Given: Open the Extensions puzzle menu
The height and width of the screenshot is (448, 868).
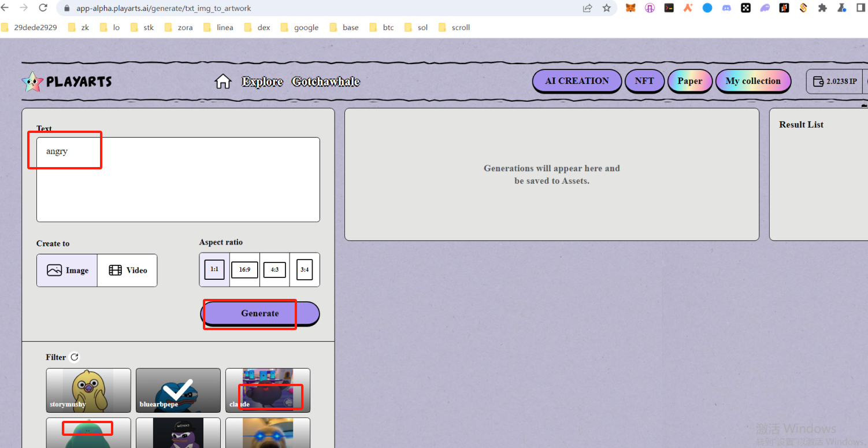Looking at the screenshot, I should (823, 8).
